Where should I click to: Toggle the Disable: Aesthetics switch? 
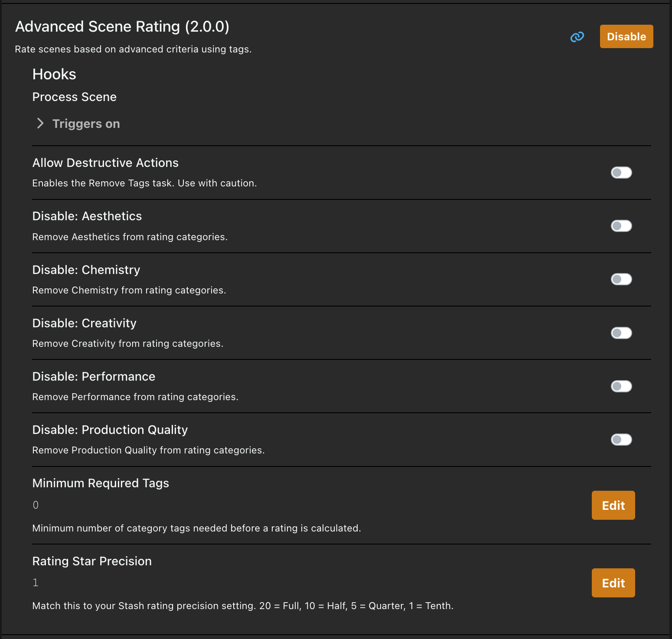click(x=621, y=226)
